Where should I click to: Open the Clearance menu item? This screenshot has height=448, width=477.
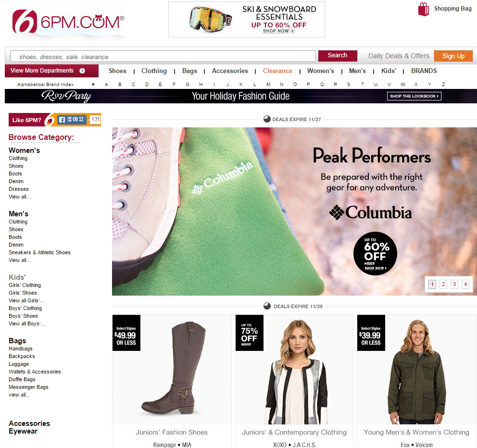coord(277,71)
